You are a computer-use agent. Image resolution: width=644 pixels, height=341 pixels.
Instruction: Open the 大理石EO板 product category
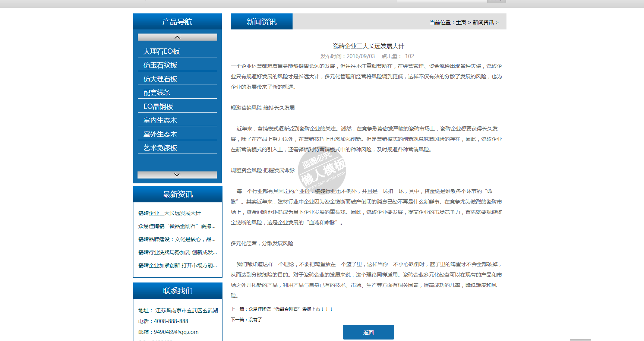coord(162,51)
